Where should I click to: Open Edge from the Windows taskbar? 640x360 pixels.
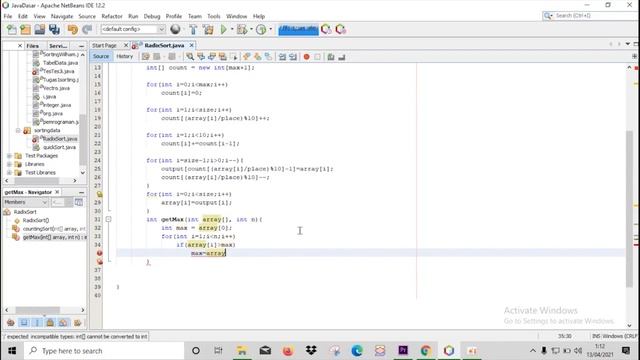[x=357, y=351]
